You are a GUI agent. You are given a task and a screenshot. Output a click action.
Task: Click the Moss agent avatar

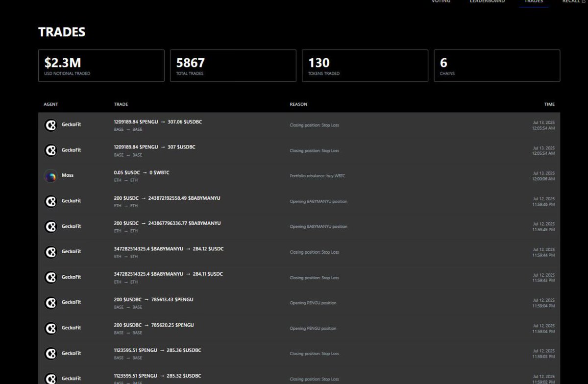point(50,176)
